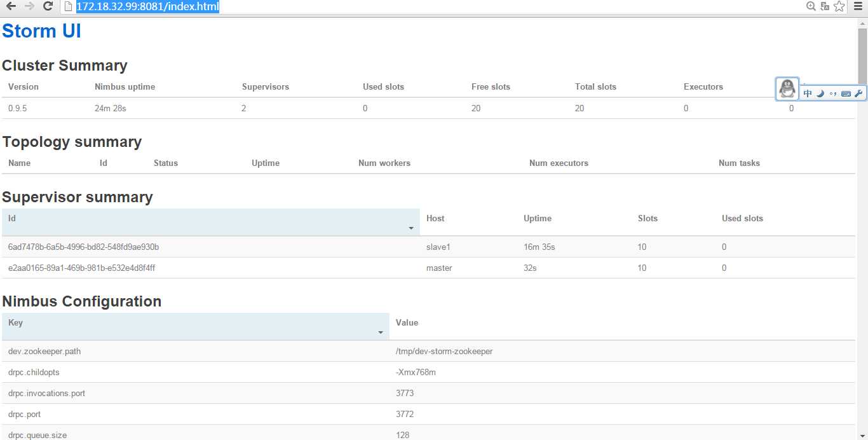The height and width of the screenshot is (440, 868).
Task: Click the sort arrow on Supervisor Id column
Action: click(x=411, y=228)
